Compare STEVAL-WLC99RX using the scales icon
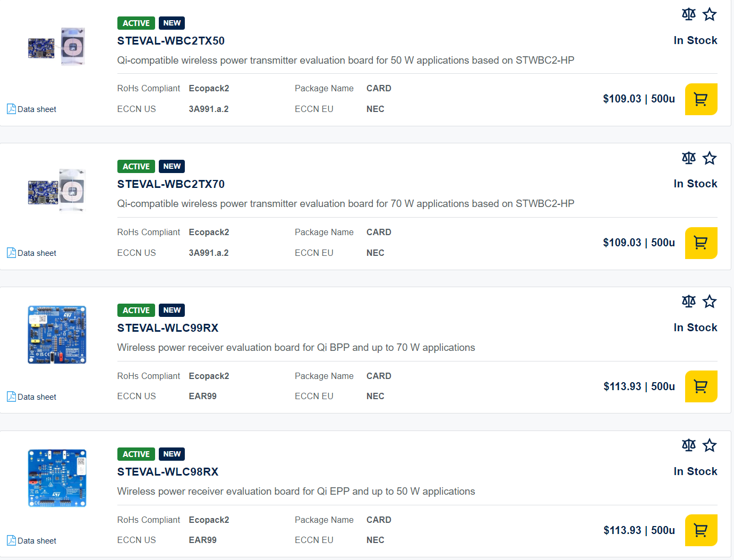The image size is (734, 560). tap(688, 301)
